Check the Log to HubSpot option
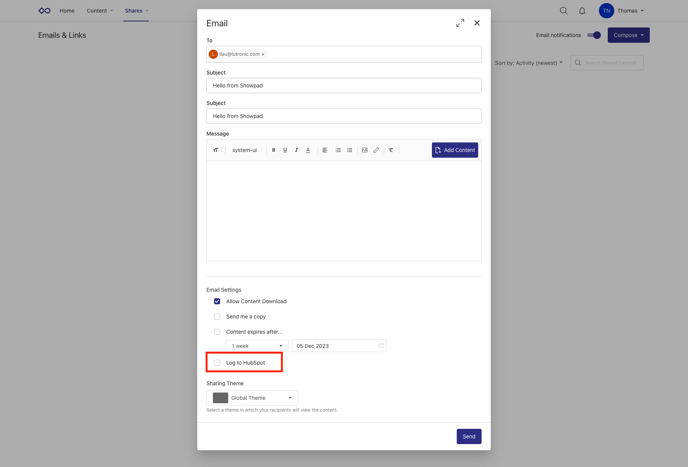Screen dimensions: 688x467 click(x=217, y=363)
